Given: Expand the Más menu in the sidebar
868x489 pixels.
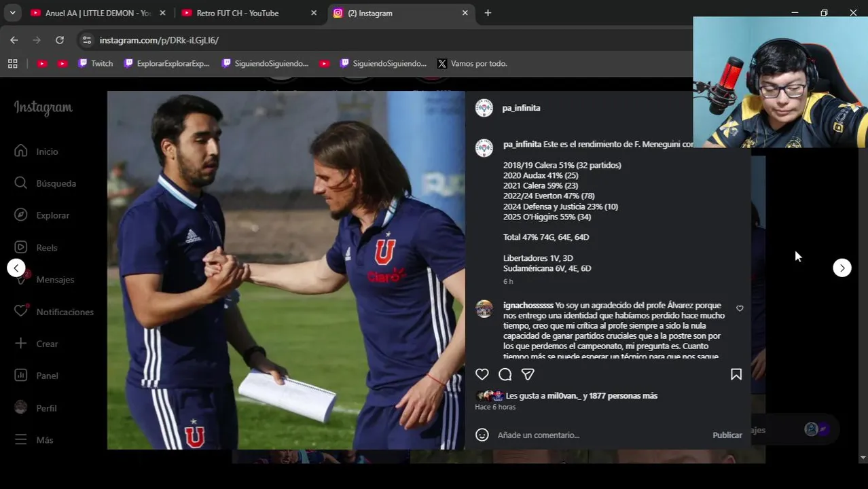Looking at the screenshot, I should pos(34,440).
